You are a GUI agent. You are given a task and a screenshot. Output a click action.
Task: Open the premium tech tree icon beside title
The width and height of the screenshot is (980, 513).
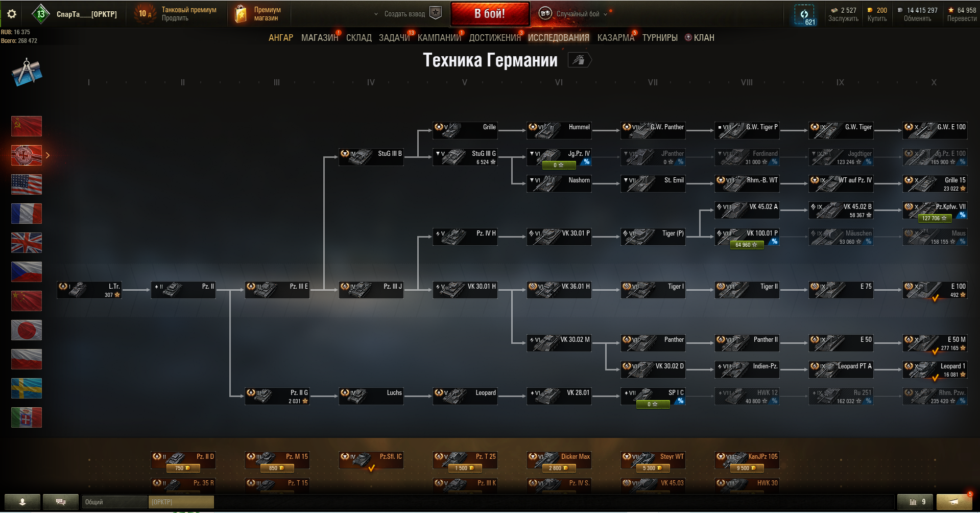tap(579, 60)
